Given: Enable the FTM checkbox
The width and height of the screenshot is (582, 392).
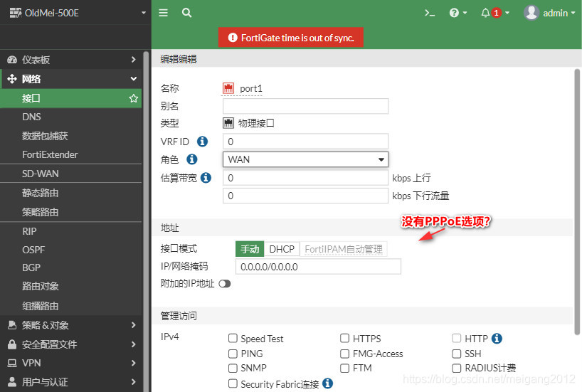Looking at the screenshot, I should [344, 368].
